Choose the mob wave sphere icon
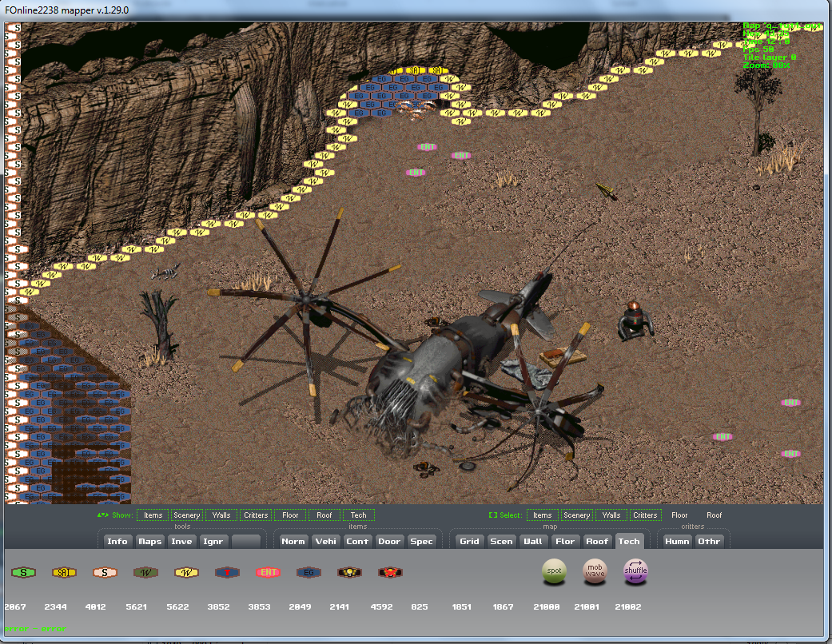Viewport: 832px width, 644px height. click(x=595, y=571)
